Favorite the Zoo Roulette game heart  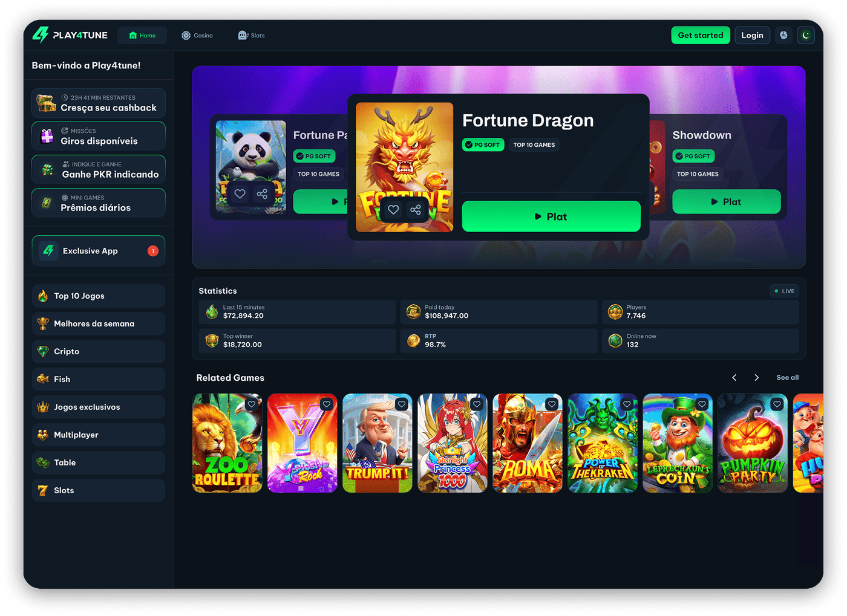(252, 404)
